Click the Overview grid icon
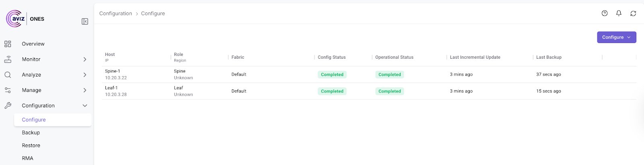Image resolution: width=644 pixels, height=165 pixels. [8, 44]
